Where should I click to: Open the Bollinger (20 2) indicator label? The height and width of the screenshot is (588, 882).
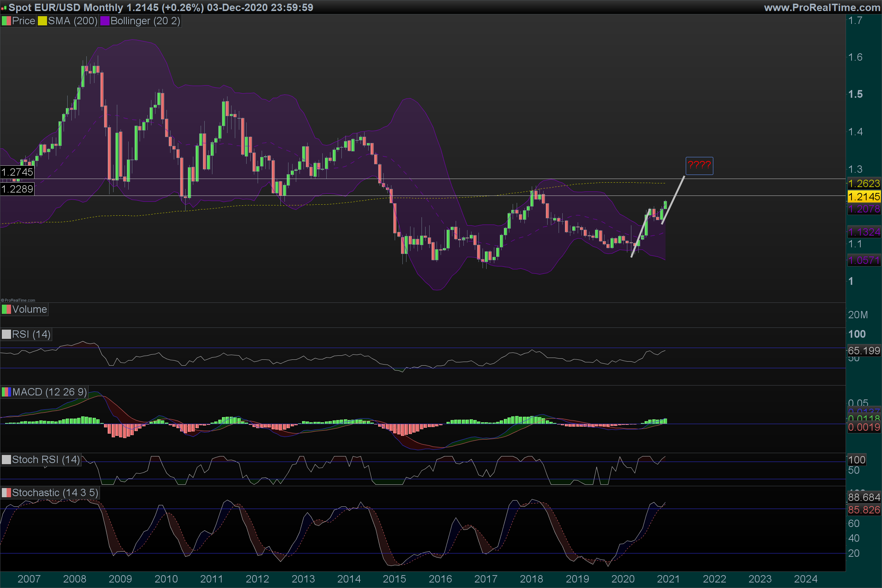145,21
